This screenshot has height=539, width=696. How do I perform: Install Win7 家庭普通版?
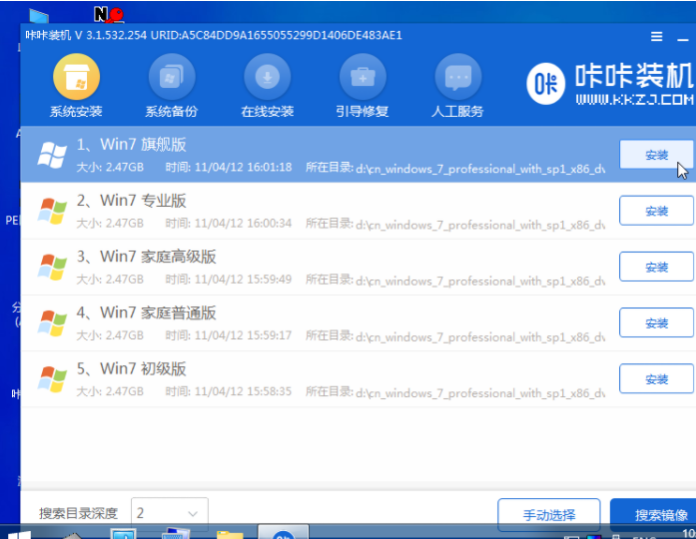click(x=656, y=323)
